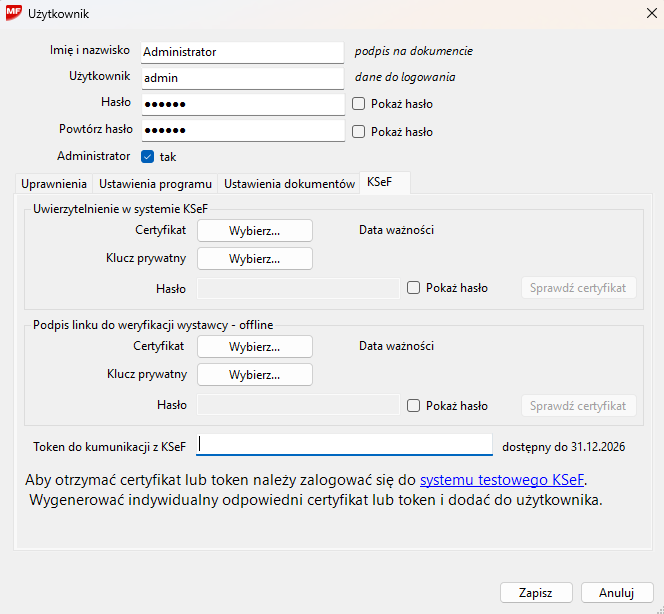Open the Ustawienia dokumentów tab
Image resolution: width=664 pixels, height=614 pixels.
pos(289,184)
